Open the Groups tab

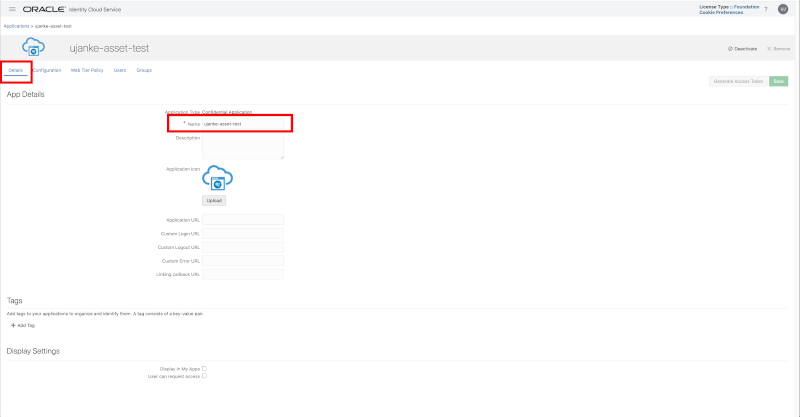click(x=144, y=70)
